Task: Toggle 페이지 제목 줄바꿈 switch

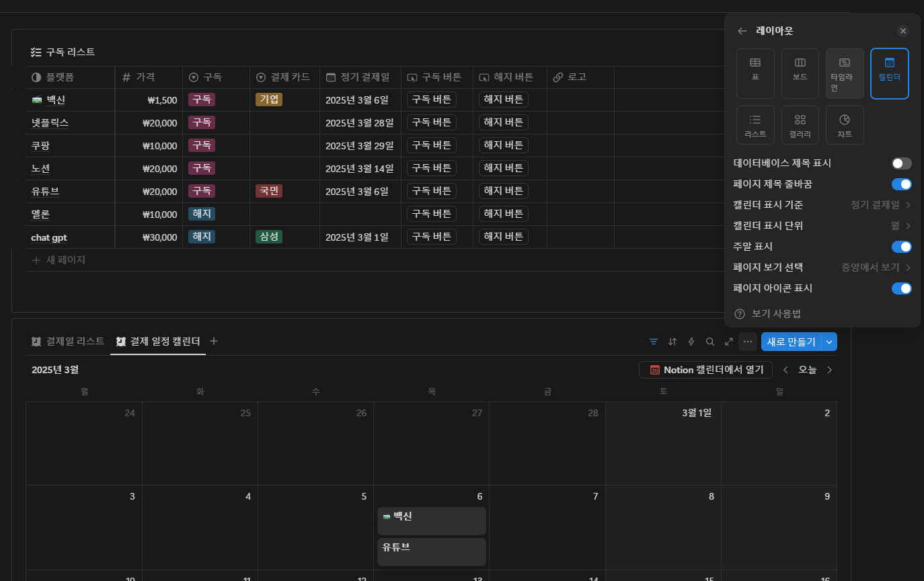Action: 902,184
